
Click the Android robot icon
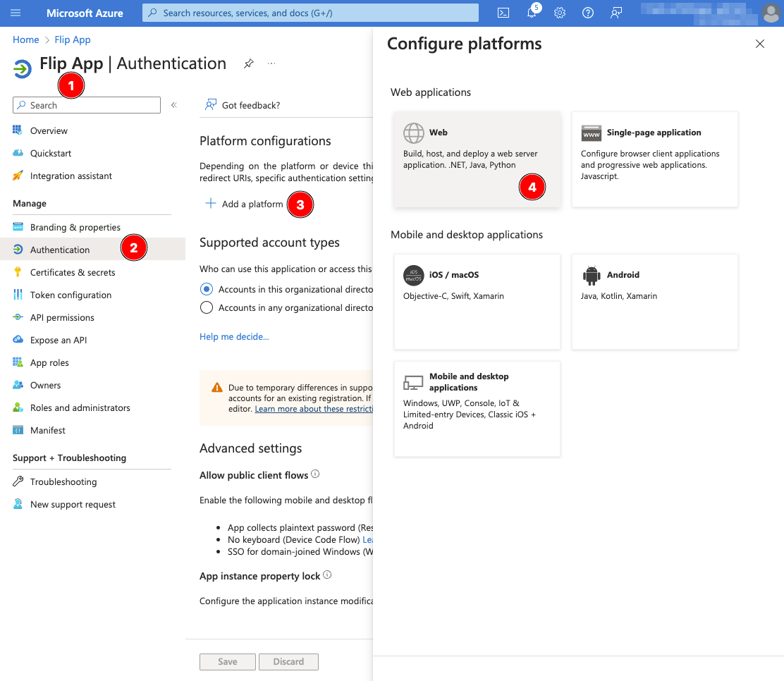592,275
